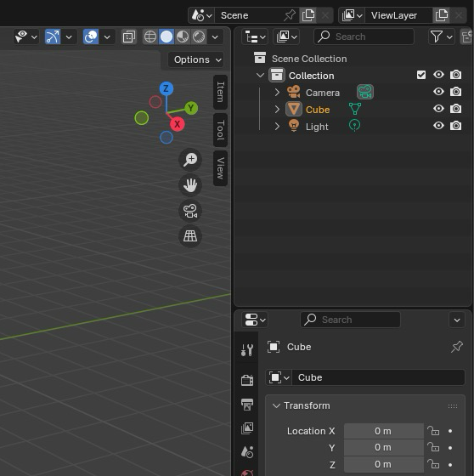Viewport: 474px width, 476px height.
Task: Open the Scene properties tab
Action: pyautogui.click(x=247, y=452)
